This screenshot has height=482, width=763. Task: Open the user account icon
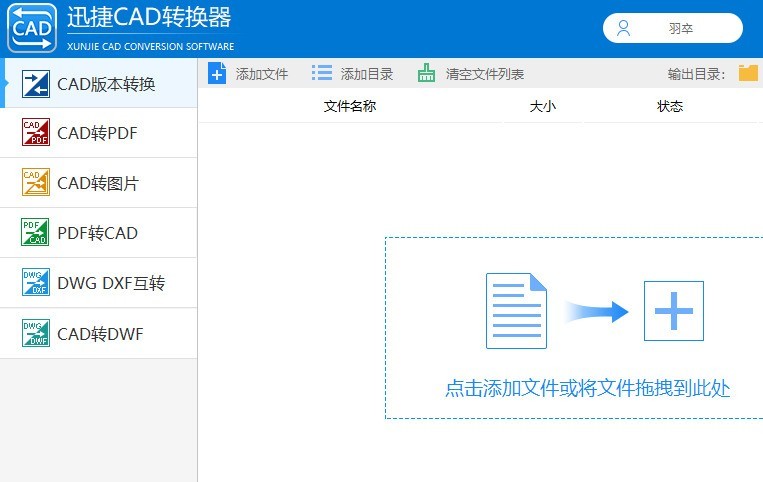tap(623, 28)
